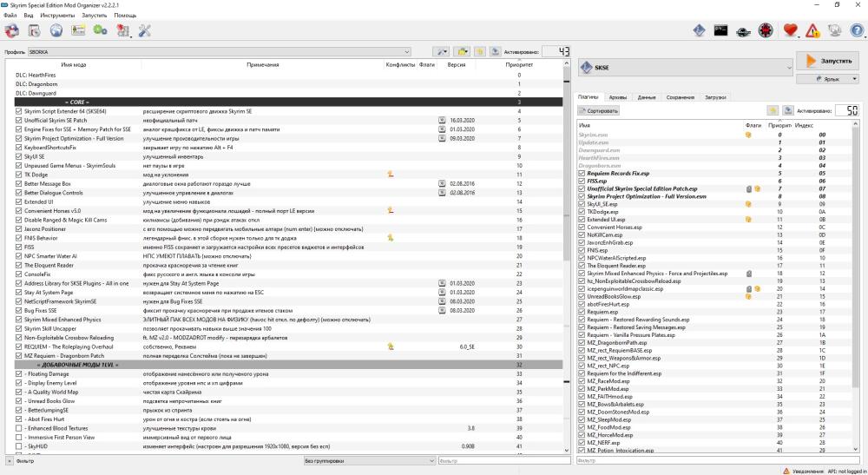Uncheck the TK Dodge mod checkbox
This screenshot has width=868, height=475.
point(19,175)
